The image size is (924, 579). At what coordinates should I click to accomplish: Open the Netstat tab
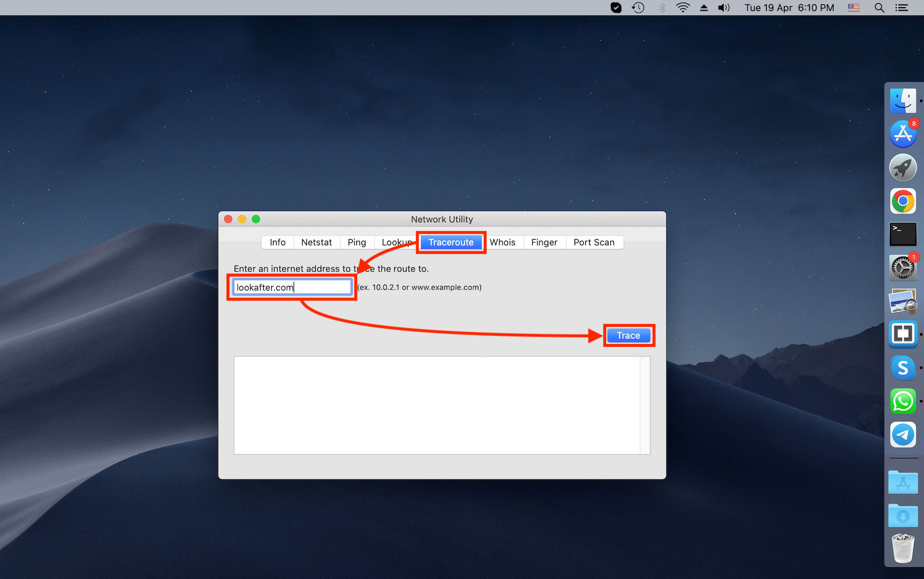coord(316,242)
